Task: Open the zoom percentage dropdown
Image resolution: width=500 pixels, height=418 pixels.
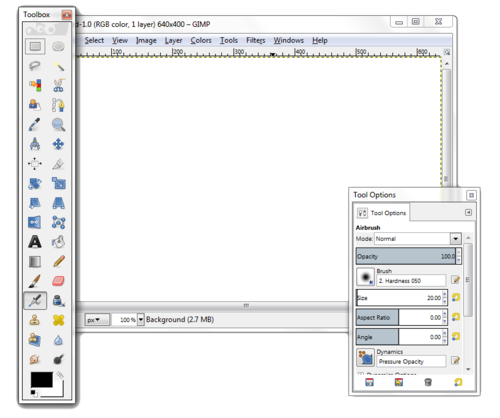Action: [141, 320]
